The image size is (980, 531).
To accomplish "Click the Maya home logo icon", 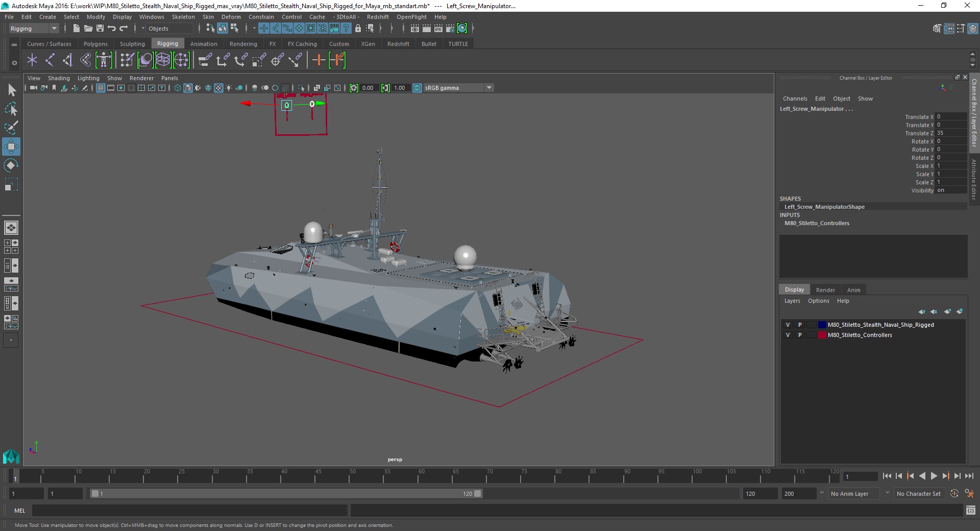I will (11, 456).
